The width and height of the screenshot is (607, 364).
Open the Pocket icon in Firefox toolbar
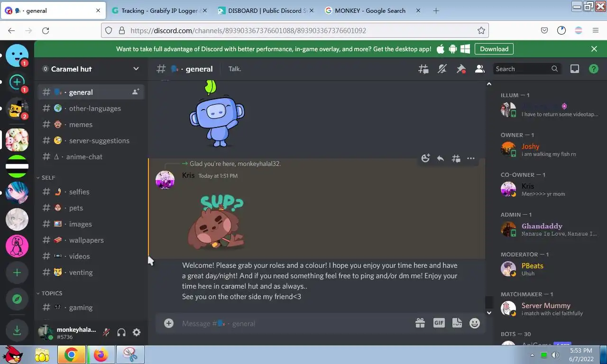tap(544, 30)
